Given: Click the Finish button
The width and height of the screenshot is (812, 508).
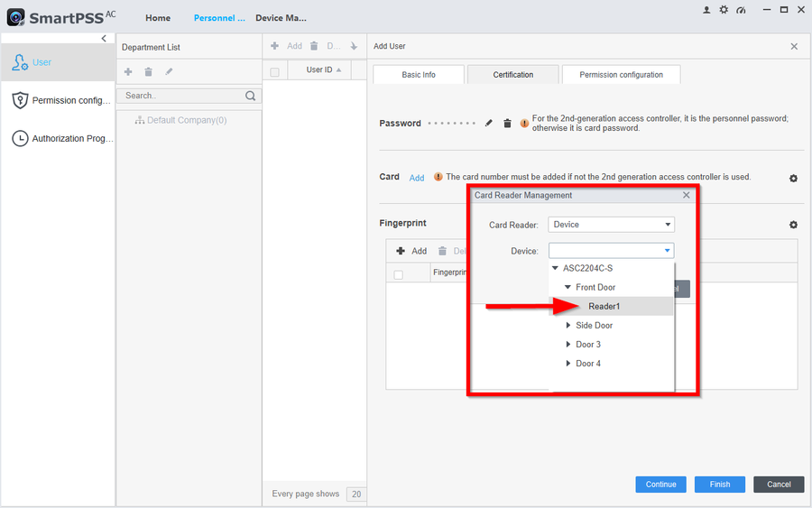Looking at the screenshot, I should click(x=719, y=485).
